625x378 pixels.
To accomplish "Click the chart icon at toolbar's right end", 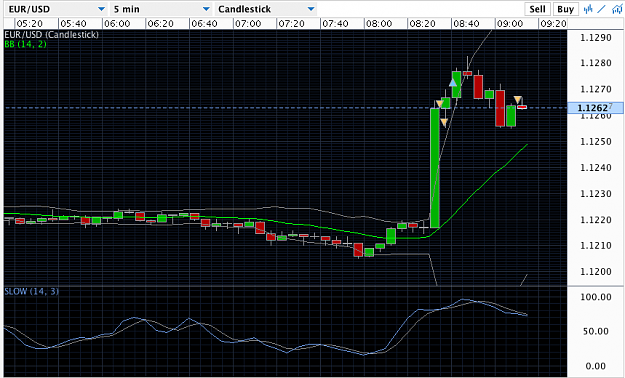I will tap(617, 9).
